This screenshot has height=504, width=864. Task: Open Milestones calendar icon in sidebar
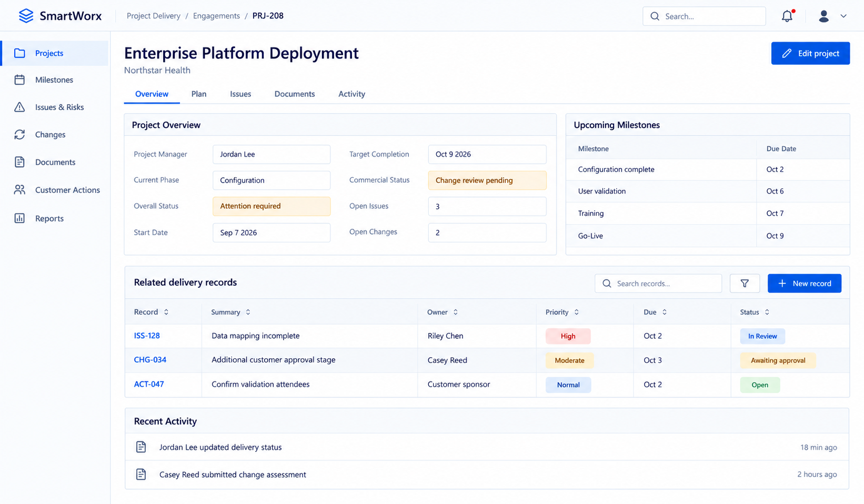coord(19,80)
